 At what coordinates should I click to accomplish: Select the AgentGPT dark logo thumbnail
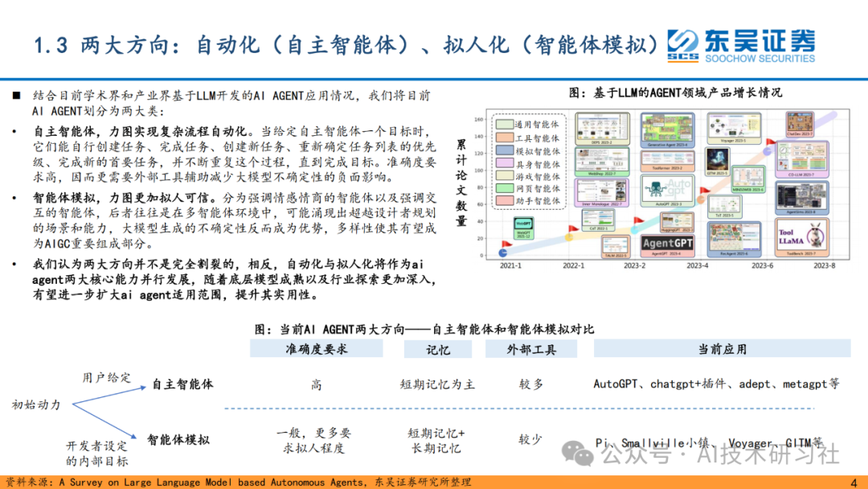click(x=667, y=243)
